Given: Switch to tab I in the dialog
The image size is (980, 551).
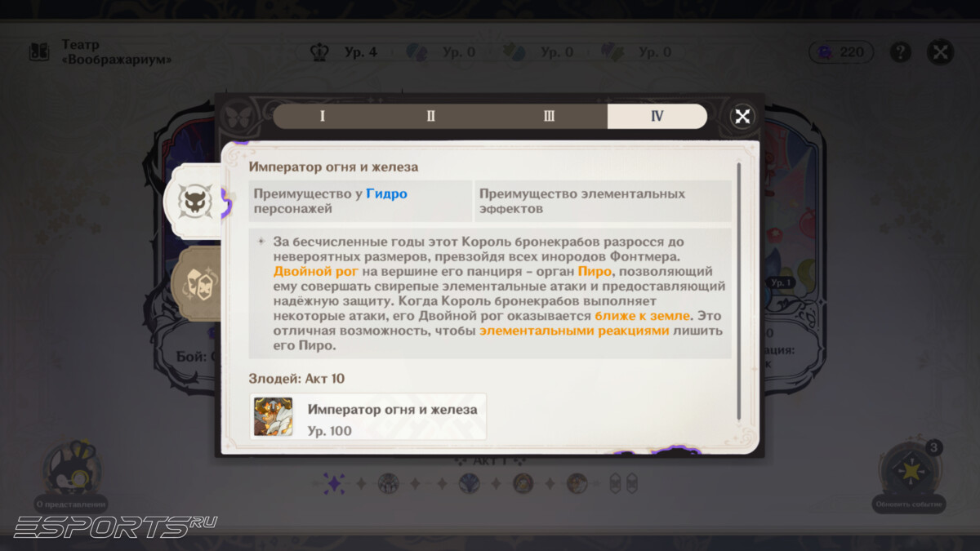Looking at the screenshot, I should pos(323,116).
